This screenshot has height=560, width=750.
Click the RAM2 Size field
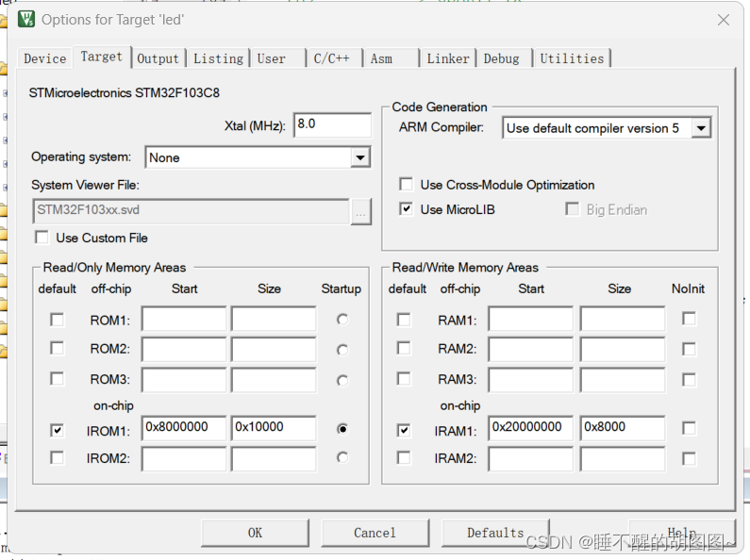coord(623,349)
